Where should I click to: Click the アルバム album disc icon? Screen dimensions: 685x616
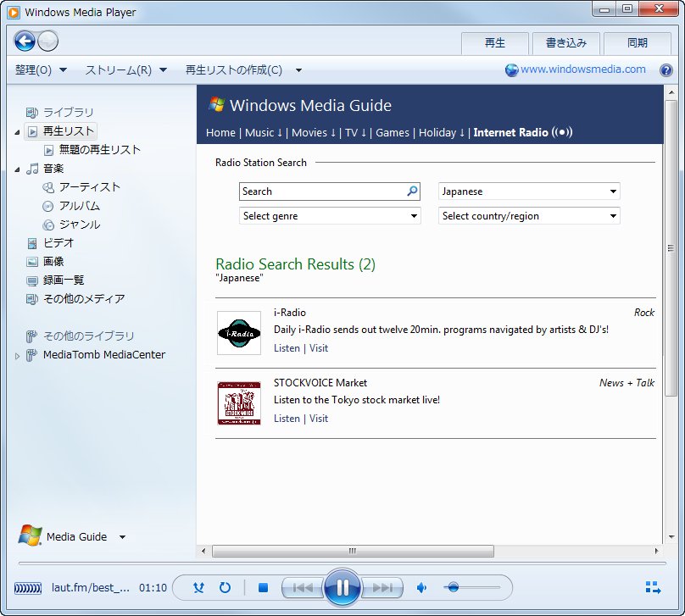pos(48,206)
